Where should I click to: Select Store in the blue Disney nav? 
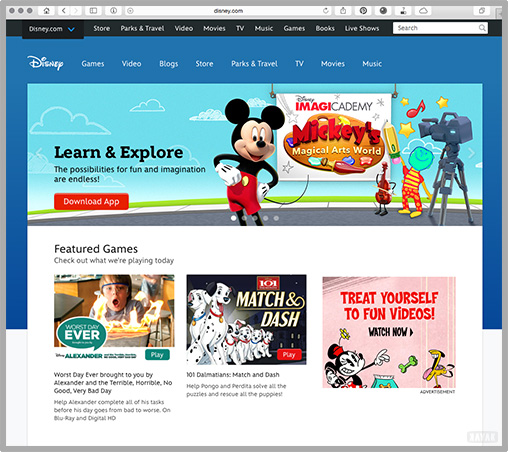[204, 64]
